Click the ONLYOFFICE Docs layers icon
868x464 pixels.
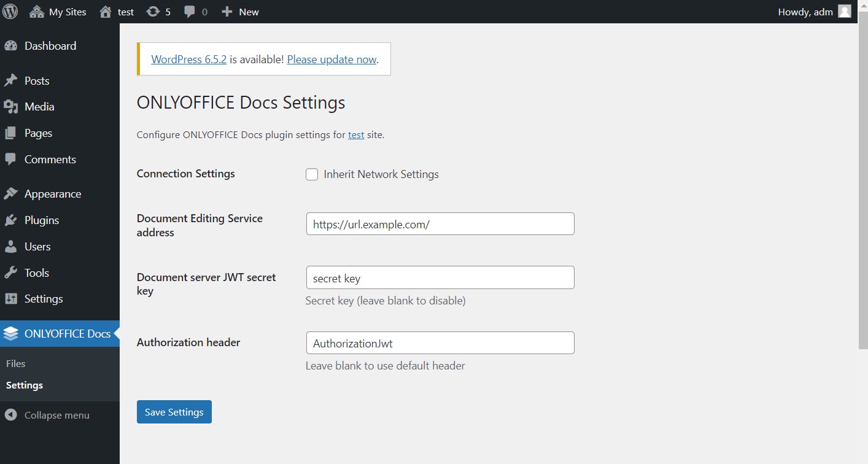(x=10, y=334)
